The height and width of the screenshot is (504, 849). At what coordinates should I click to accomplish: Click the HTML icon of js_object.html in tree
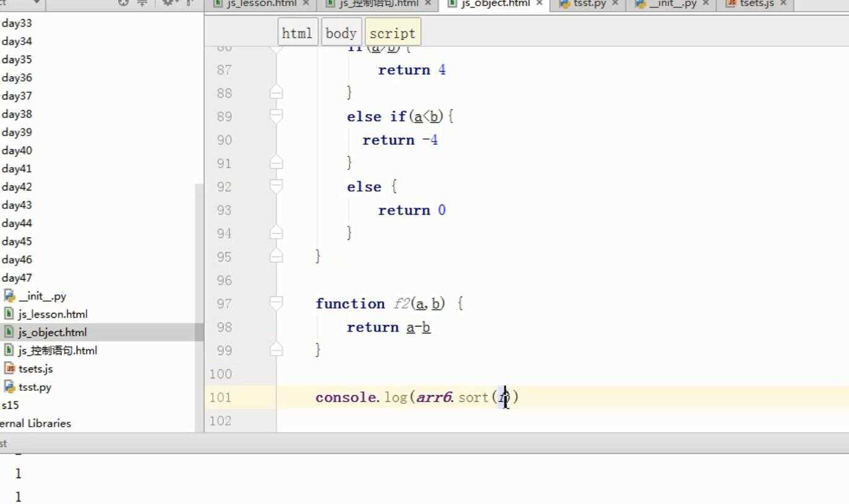pyautogui.click(x=9, y=332)
